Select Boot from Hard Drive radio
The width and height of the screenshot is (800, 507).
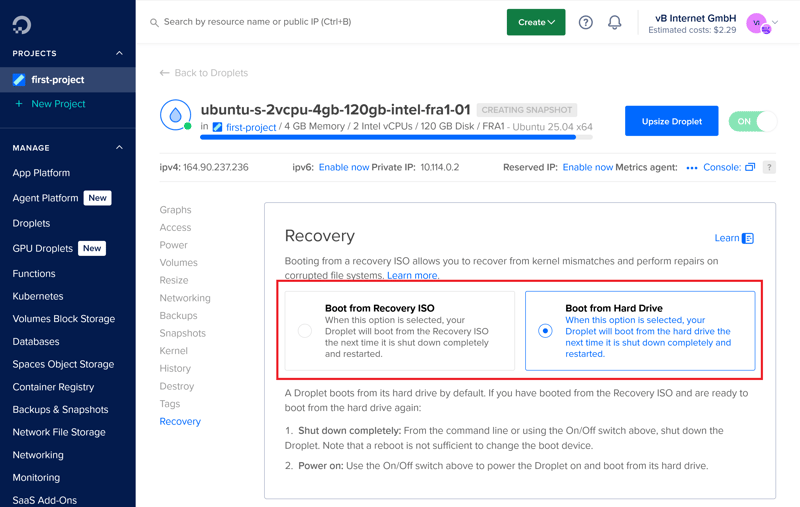pyautogui.click(x=545, y=331)
